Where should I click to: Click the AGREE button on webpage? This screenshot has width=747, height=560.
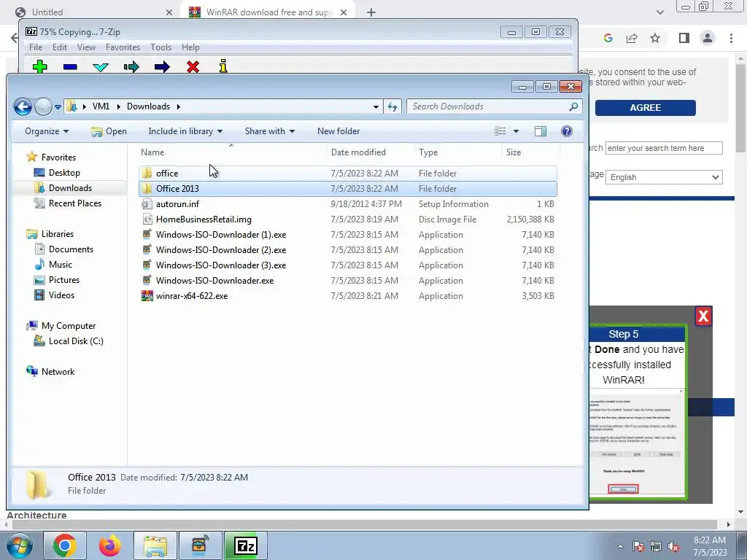[x=645, y=108]
